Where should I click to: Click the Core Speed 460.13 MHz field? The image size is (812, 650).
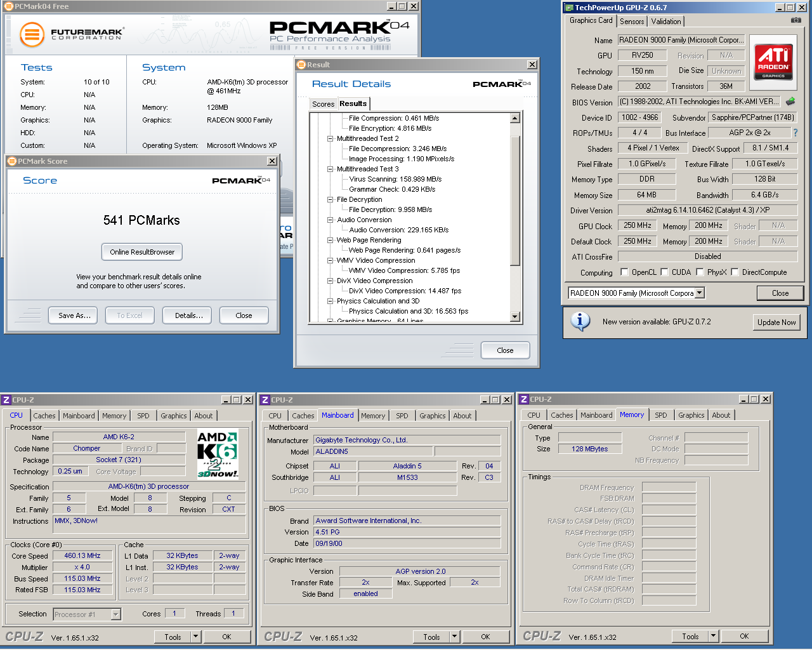[x=82, y=555]
